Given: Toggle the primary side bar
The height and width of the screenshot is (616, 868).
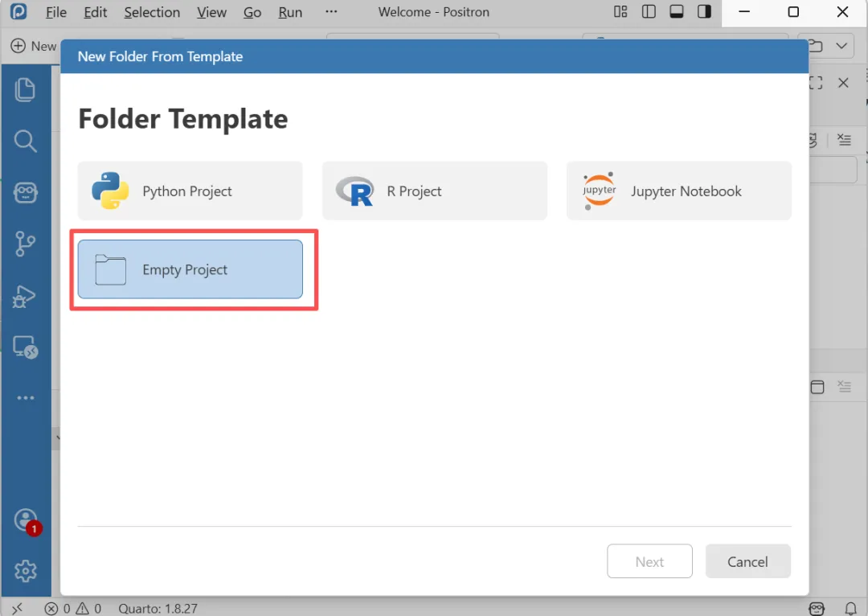Looking at the screenshot, I should coord(649,11).
